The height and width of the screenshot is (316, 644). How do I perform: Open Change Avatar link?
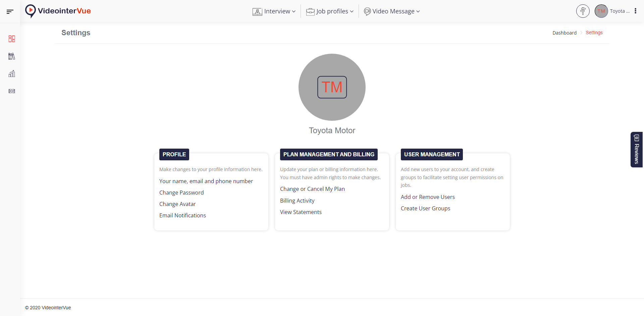[x=177, y=204]
